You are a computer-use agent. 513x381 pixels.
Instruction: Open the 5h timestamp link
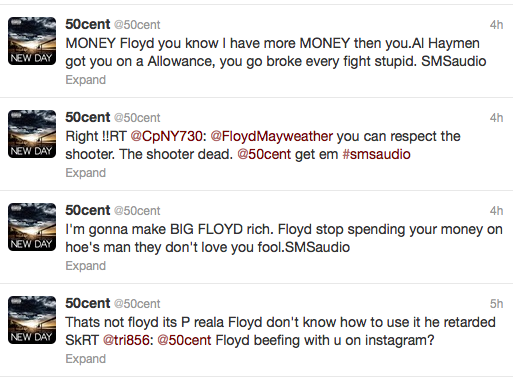(496, 304)
